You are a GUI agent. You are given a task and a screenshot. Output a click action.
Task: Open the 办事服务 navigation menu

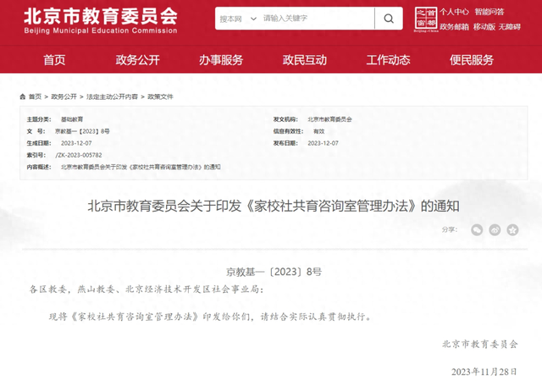pyautogui.click(x=221, y=60)
